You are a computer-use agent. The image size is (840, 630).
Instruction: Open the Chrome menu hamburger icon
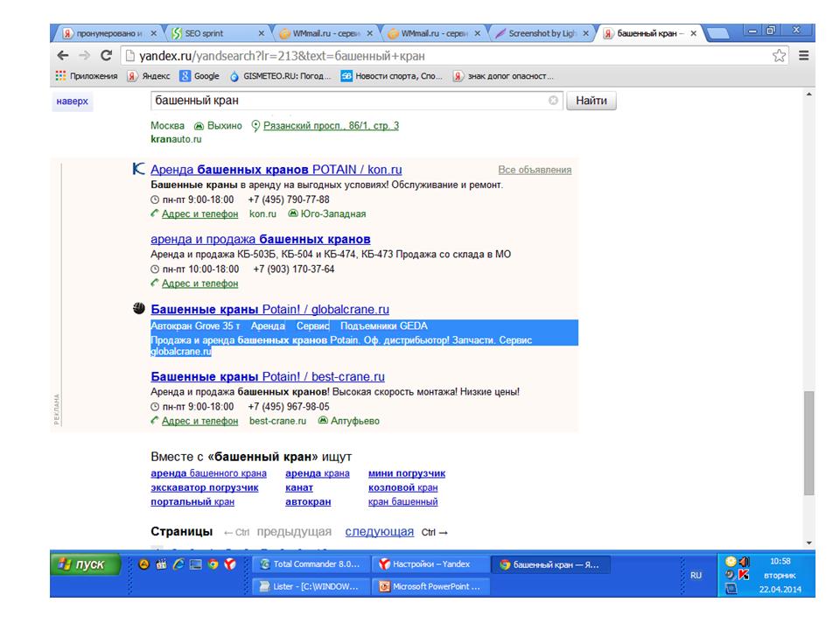click(803, 55)
